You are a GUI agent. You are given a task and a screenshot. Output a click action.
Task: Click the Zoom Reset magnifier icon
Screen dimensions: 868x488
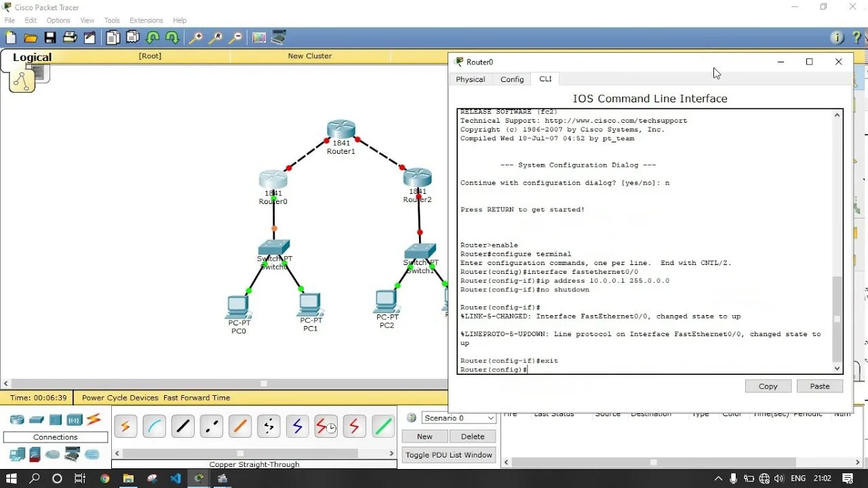click(x=216, y=38)
